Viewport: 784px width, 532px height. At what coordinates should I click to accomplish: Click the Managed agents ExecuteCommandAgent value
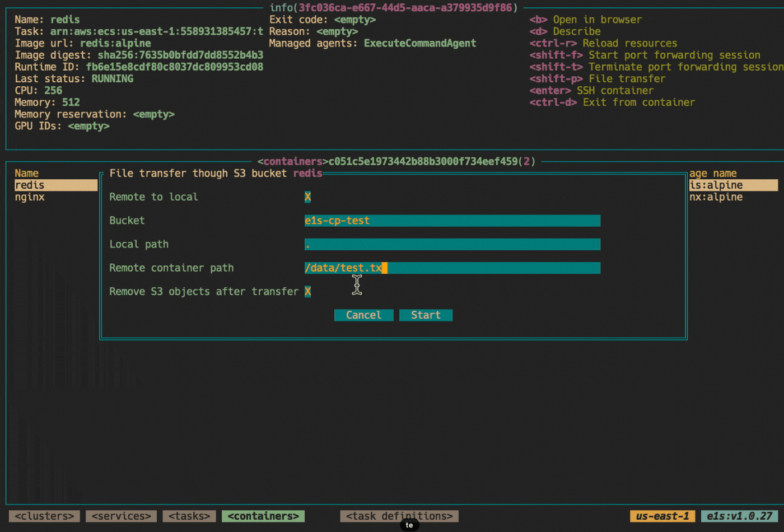(420, 43)
